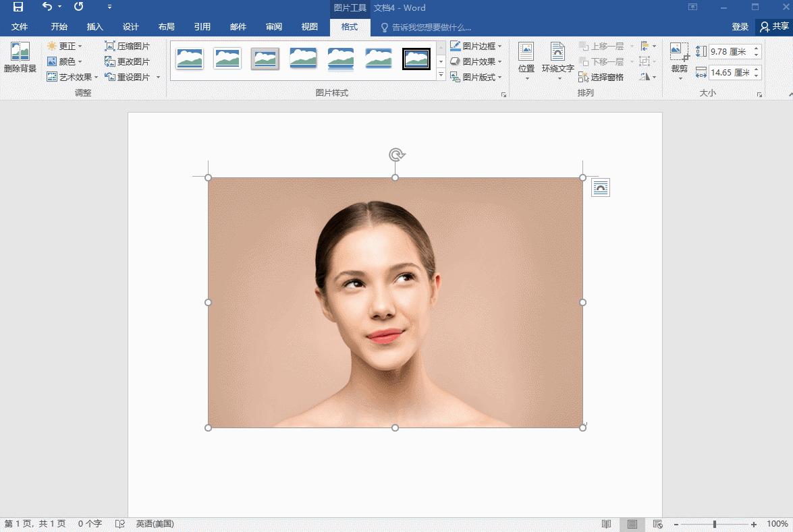Click the 更改图片 (Change Picture) icon

tap(127, 61)
